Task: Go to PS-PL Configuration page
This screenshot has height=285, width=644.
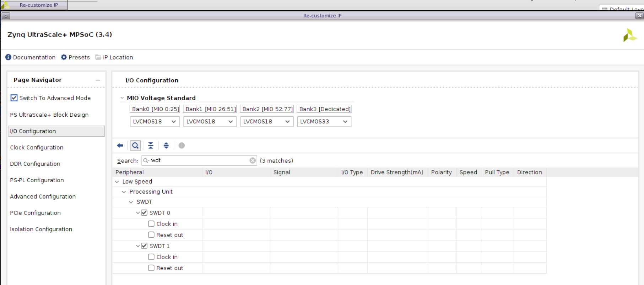Action: (37, 180)
